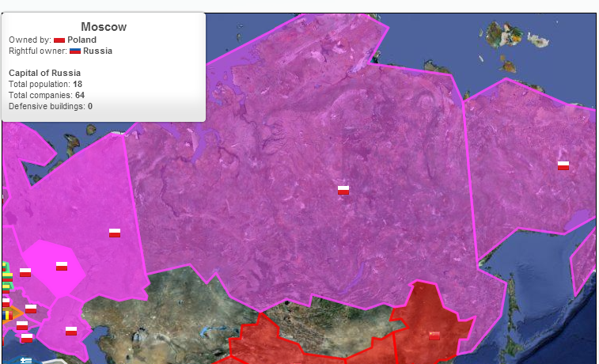Click the 'Capital of Russia' text
Viewport: 599px width, 364px height.
[44, 73]
